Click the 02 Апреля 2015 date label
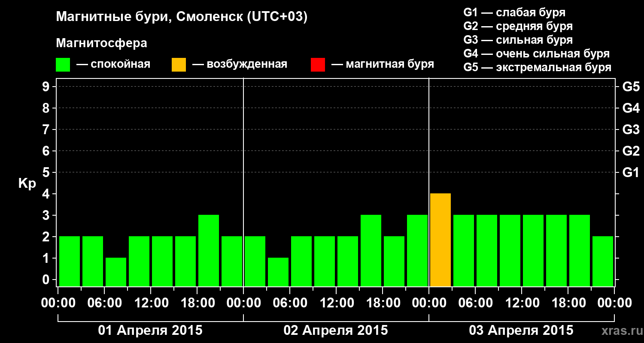 click(x=336, y=331)
